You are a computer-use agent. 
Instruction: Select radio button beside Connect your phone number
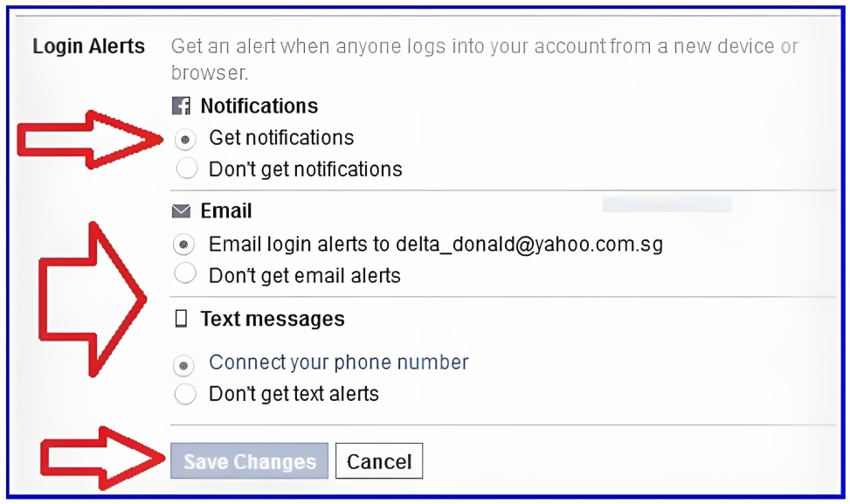tap(183, 365)
